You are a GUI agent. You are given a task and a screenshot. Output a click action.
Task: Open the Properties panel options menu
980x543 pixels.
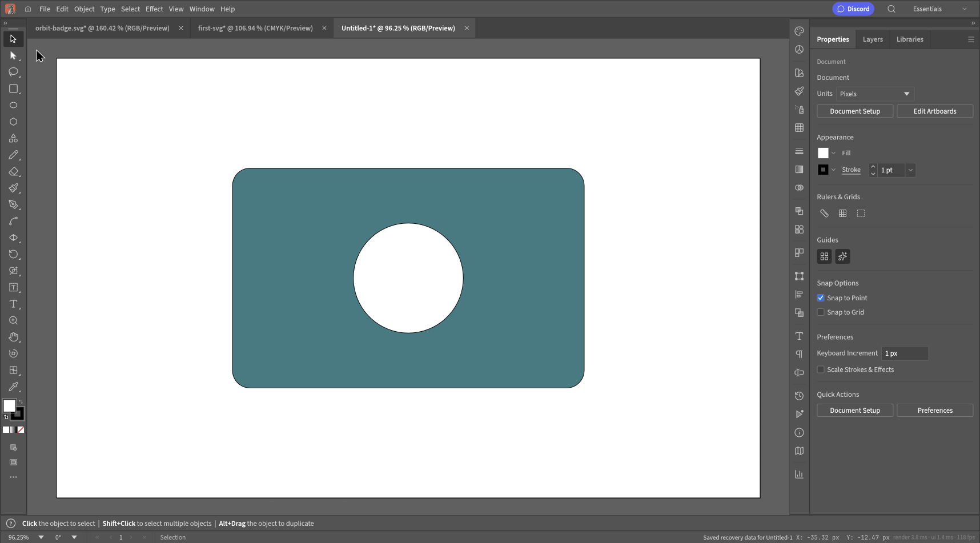971,39
